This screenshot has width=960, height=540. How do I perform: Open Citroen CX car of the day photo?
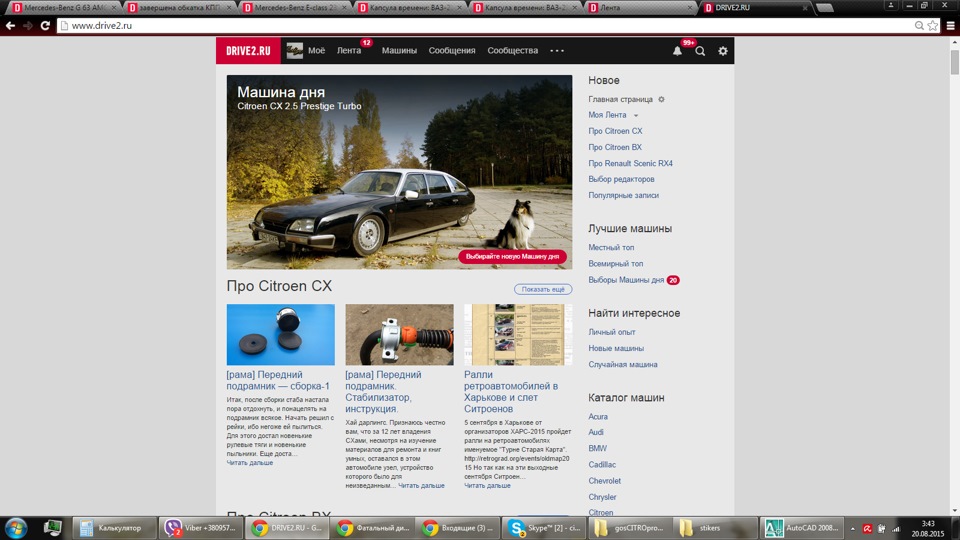pyautogui.click(x=399, y=172)
